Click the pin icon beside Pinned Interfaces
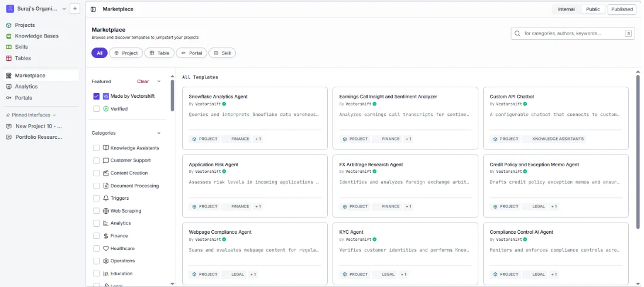644x287 pixels. coord(8,115)
